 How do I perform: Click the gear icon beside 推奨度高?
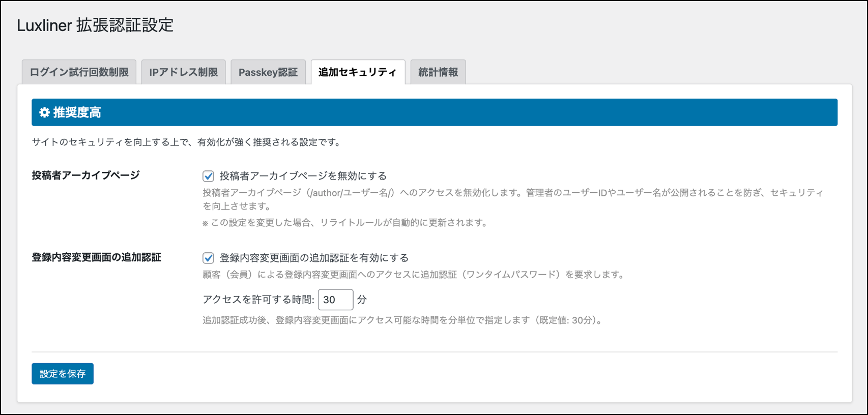[x=44, y=112]
